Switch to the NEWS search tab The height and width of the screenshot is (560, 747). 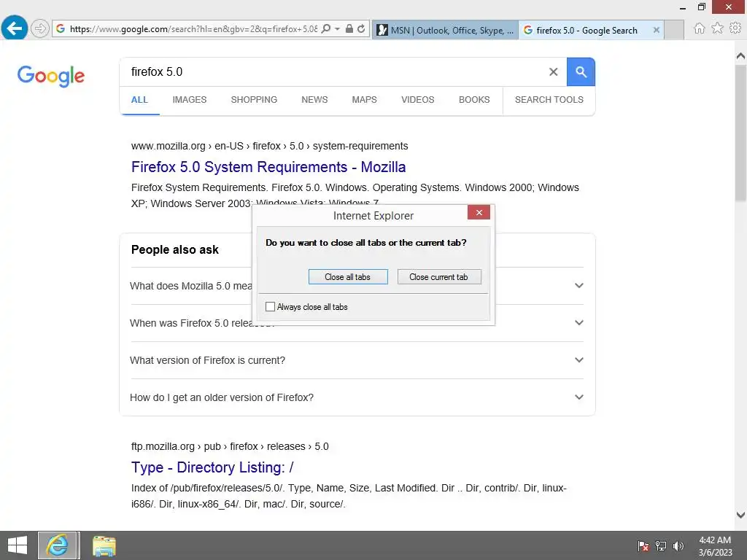click(x=314, y=100)
